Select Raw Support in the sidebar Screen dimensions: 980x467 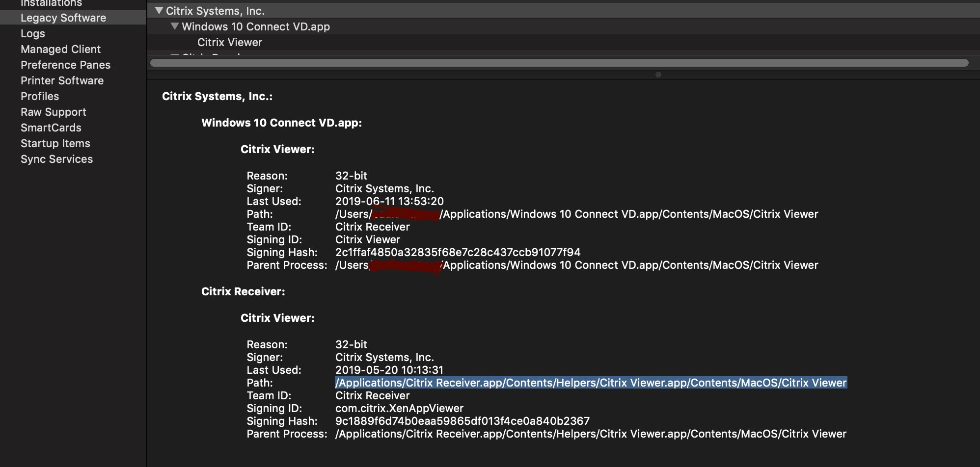click(x=54, y=112)
